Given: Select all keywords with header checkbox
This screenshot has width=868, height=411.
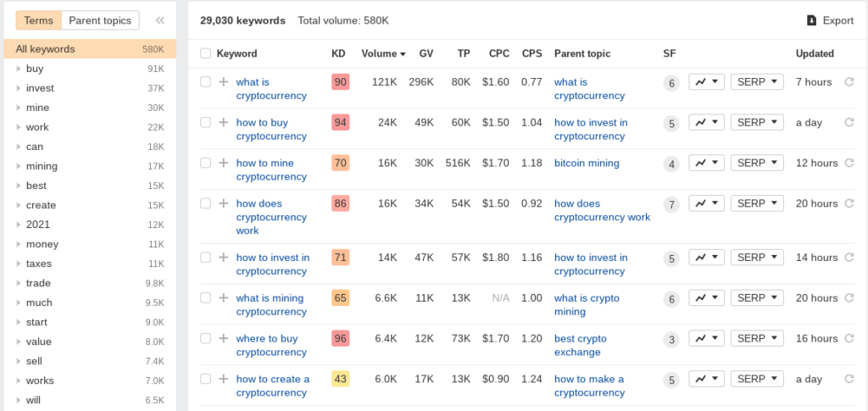Looking at the screenshot, I should [205, 53].
